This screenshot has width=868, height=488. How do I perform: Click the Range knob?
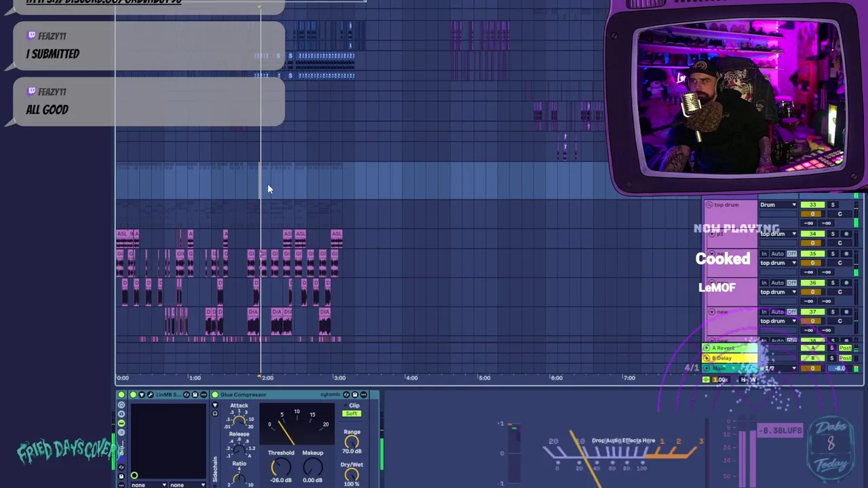351,442
